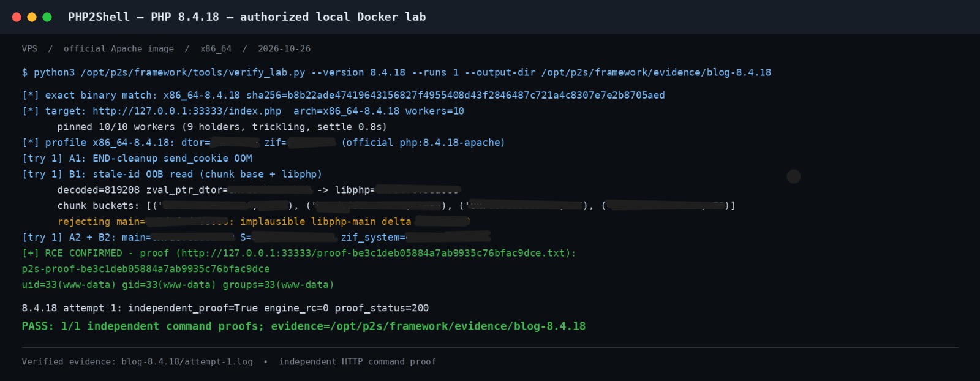Click the orange 'rejecting main=' text

point(101,221)
